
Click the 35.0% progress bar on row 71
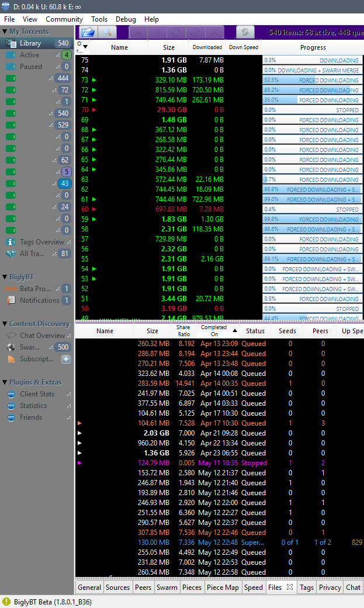click(313, 99)
